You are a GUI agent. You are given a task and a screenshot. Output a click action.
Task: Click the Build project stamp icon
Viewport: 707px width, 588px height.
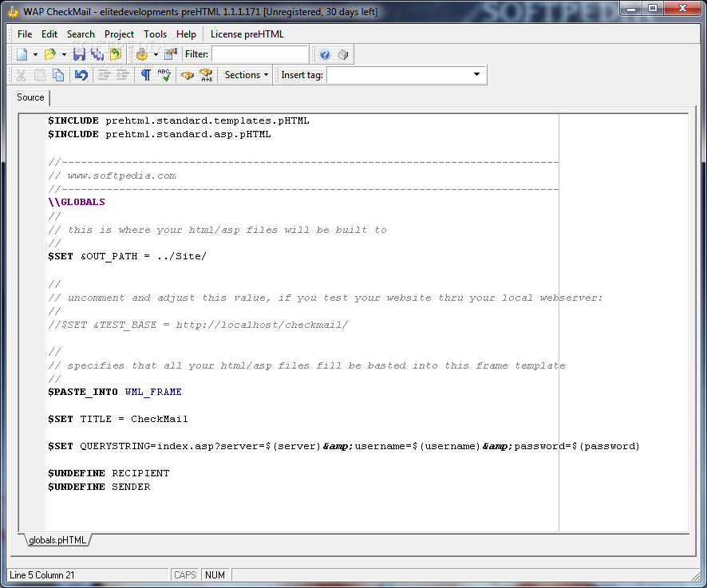(x=142, y=54)
